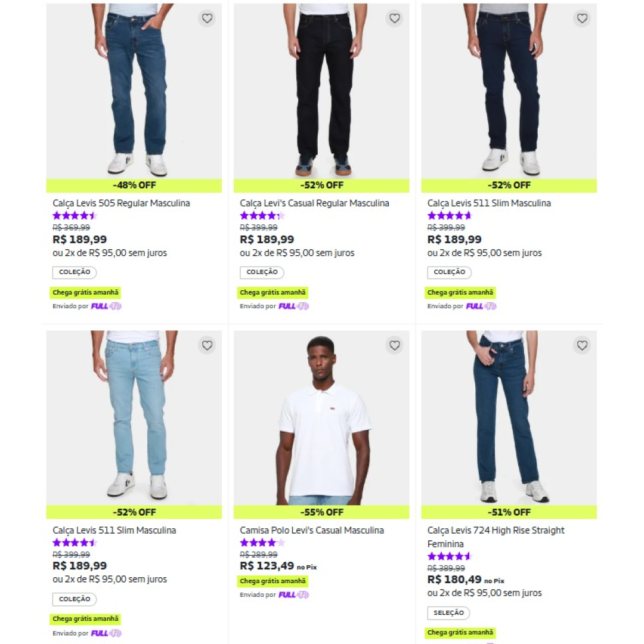The width and height of the screenshot is (644, 644).
Task: Select the light blue 511 Slim jeans photo
Action: (134, 418)
